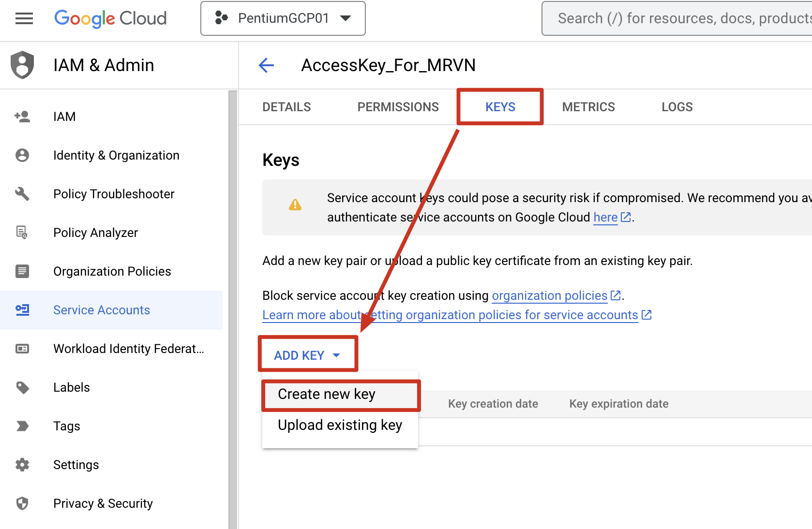
Task: Click the Service Accounts key icon
Action: click(22, 310)
